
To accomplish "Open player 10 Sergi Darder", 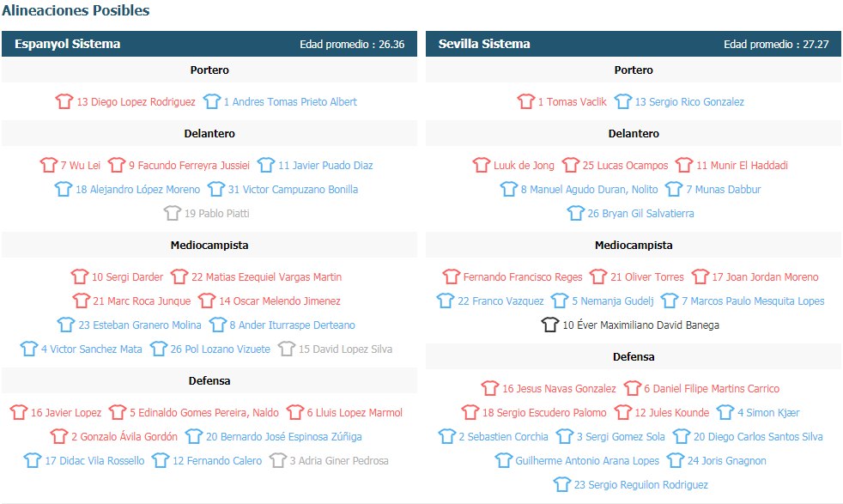I will [127, 277].
